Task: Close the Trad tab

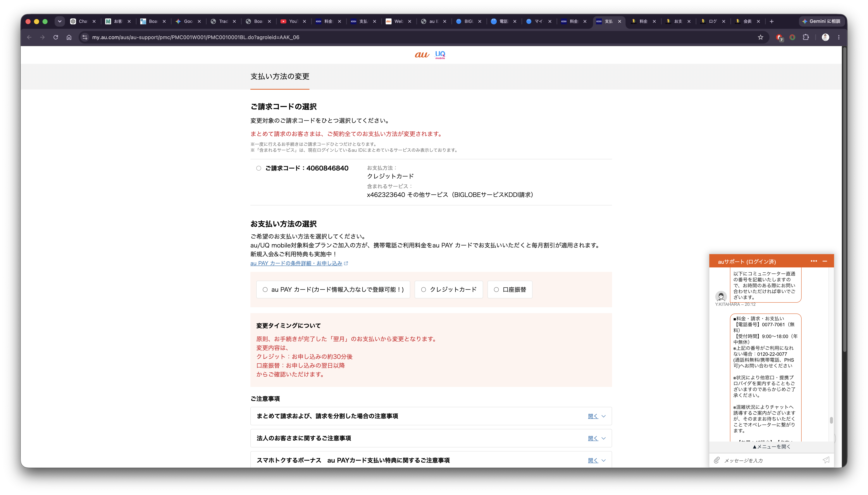Action: [x=234, y=21]
